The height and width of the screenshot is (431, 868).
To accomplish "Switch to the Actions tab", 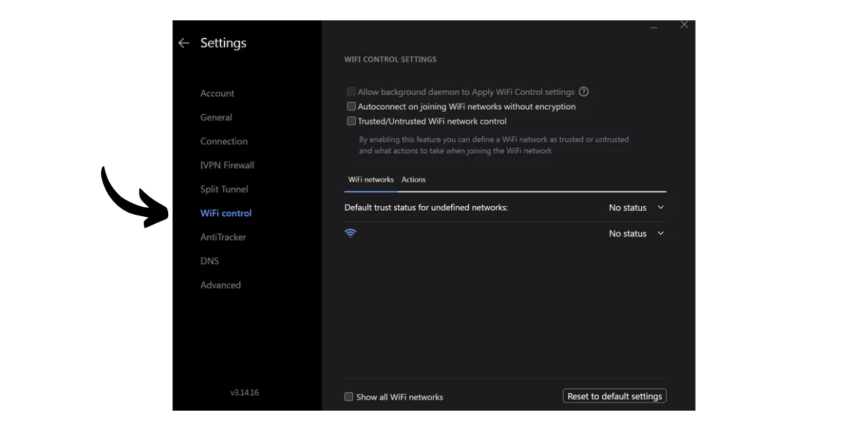I will (x=414, y=180).
